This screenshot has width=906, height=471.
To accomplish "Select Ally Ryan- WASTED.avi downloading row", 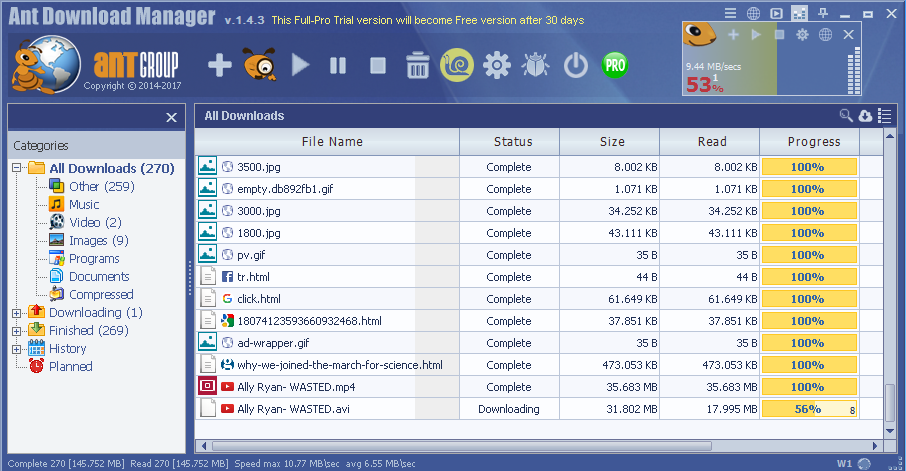I will (x=539, y=409).
